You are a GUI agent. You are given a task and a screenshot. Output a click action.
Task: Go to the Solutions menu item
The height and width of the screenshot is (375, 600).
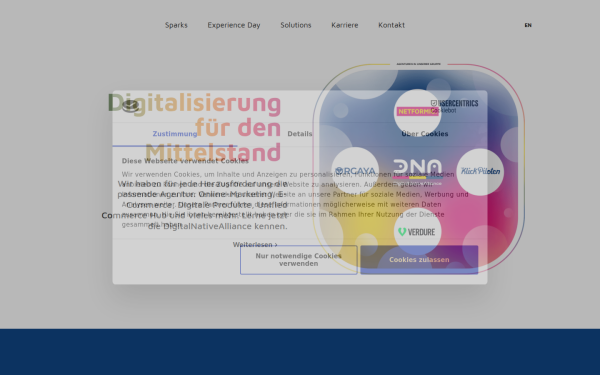point(296,25)
